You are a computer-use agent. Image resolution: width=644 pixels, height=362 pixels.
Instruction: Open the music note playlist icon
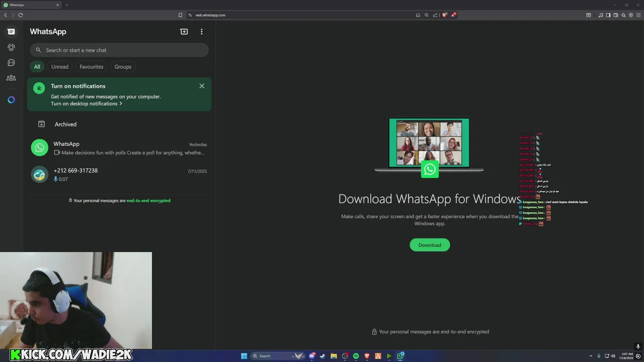601,15
